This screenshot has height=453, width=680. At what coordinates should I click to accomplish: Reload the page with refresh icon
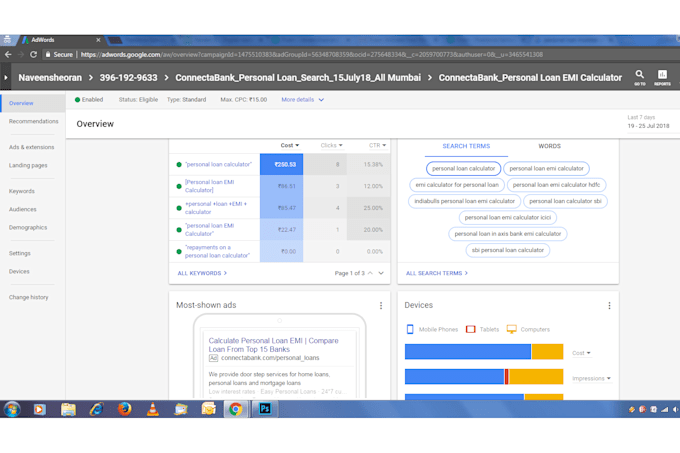point(33,55)
